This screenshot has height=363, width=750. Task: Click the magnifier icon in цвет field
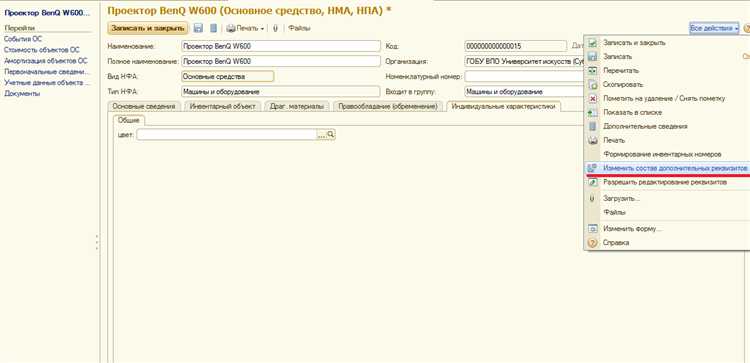[331, 135]
